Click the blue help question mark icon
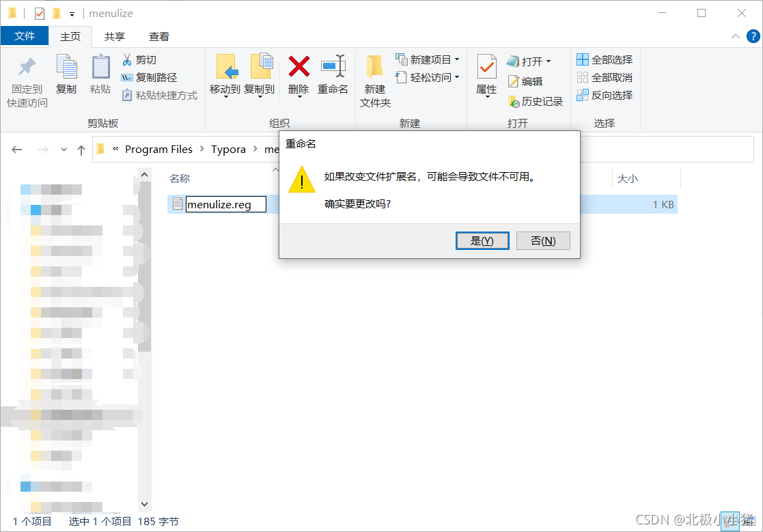 [x=753, y=36]
